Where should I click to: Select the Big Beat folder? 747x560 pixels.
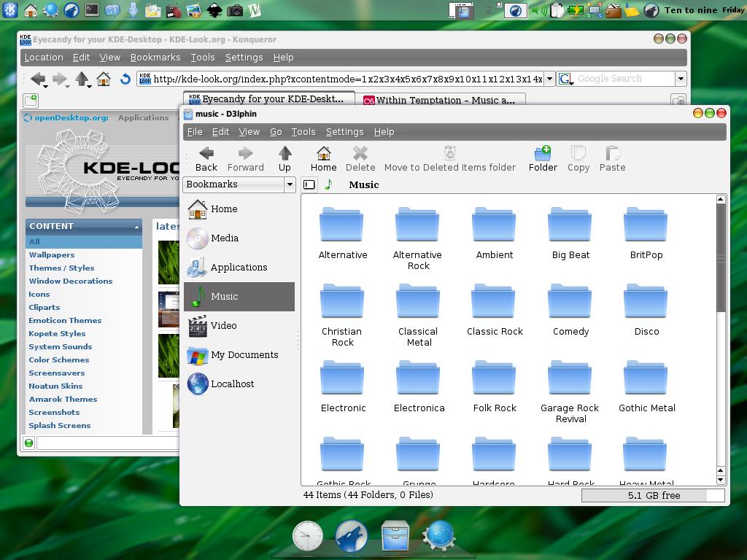coord(570,233)
